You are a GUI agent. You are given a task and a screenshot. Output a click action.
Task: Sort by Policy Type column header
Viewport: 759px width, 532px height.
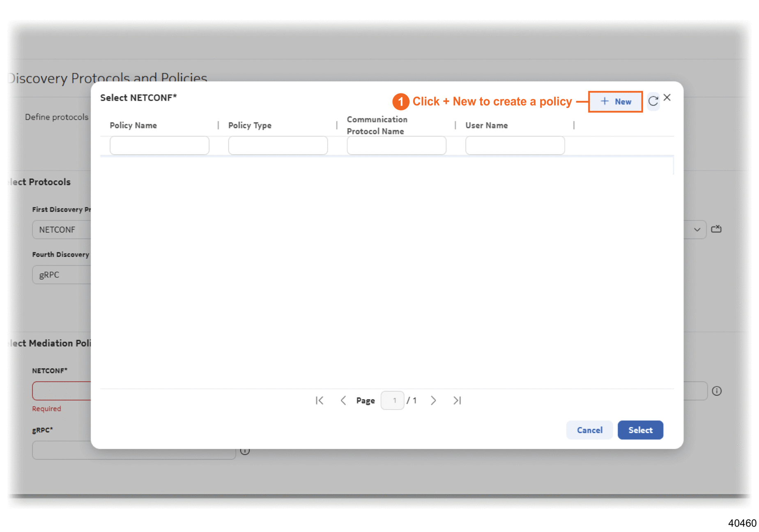coord(250,125)
